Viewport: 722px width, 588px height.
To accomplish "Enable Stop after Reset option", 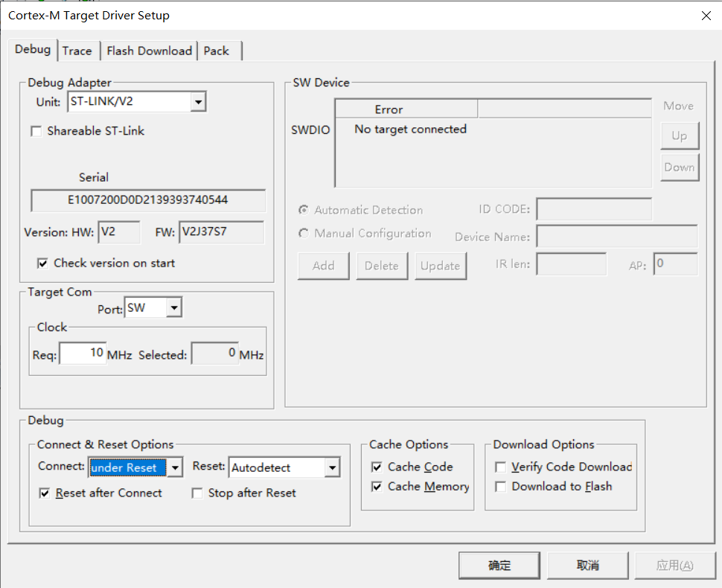I will (197, 493).
